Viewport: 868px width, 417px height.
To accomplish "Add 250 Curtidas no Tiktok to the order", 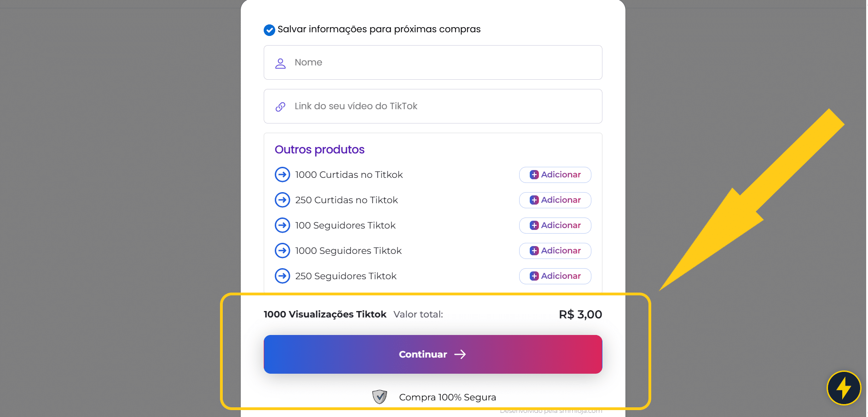I will point(555,200).
